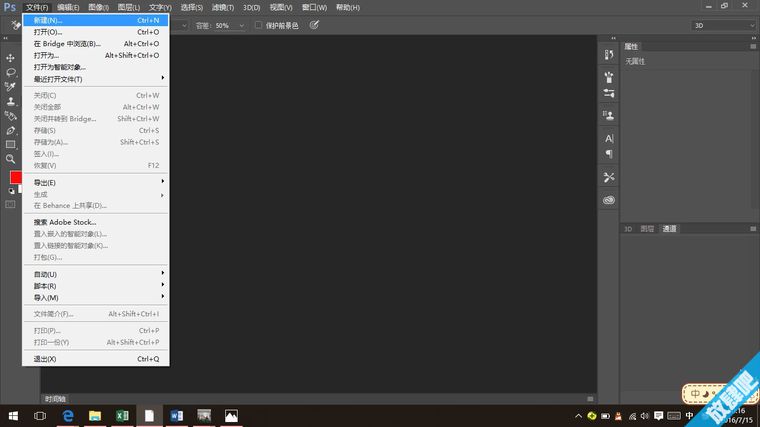Image resolution: width=760 pixels, height=427 pixels.
Task: Expand the 导出(E) submenu
Action: click(96, 182)
